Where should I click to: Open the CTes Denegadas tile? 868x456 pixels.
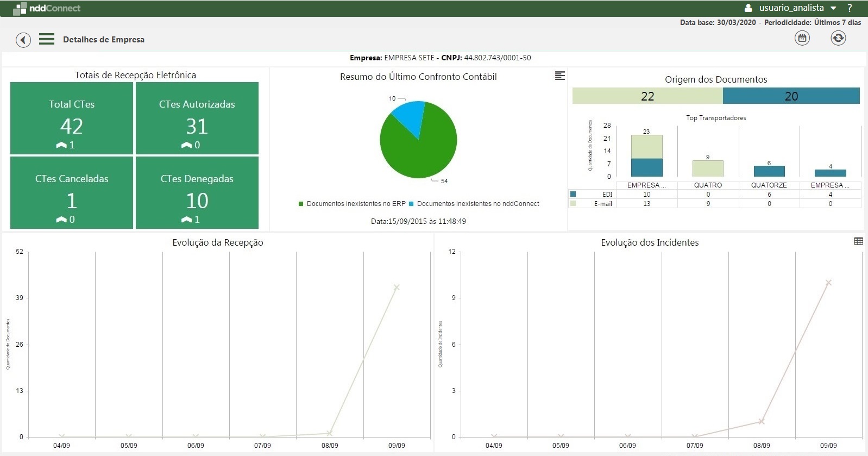[197, 193]
